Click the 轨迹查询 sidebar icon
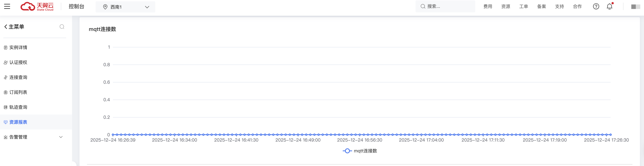Image resolution: width=644 pixels, height=166 pixels. pos(5,107)
